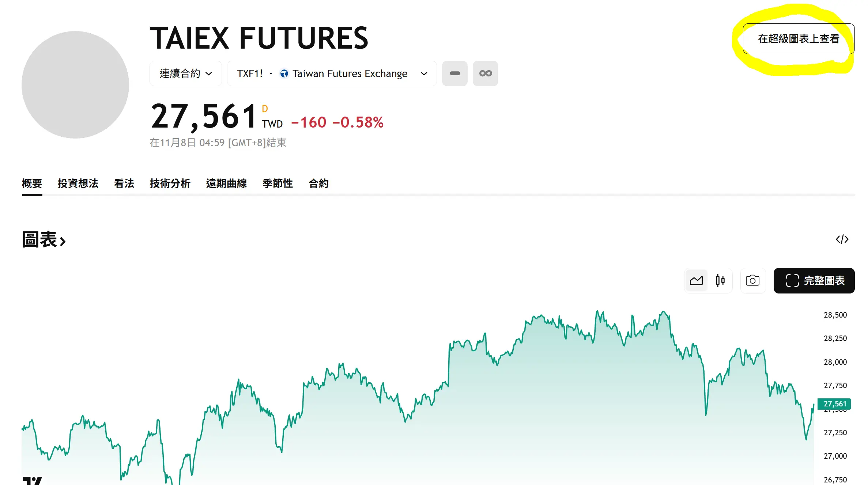Open the TXF1! Taiwan Futures Exchange dropdown
The image size is (868, 485).
pyautogui.click(x=332, y=73)
